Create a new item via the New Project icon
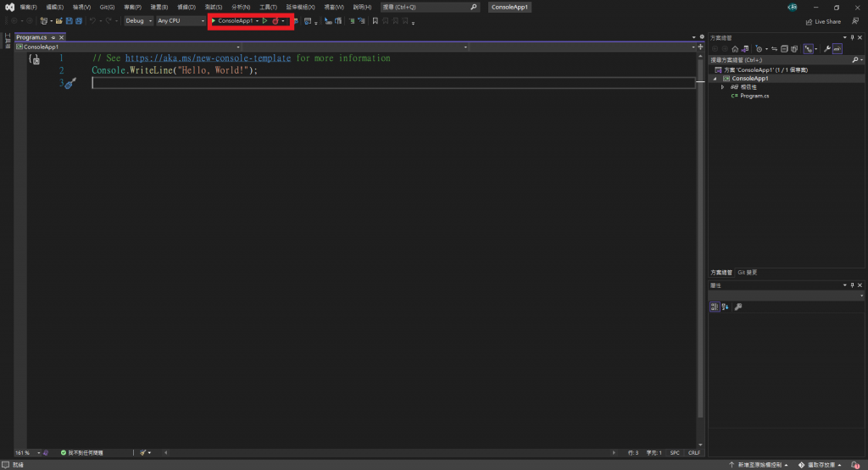The height and width of the screenshot is (470, 868). (44, 20)
